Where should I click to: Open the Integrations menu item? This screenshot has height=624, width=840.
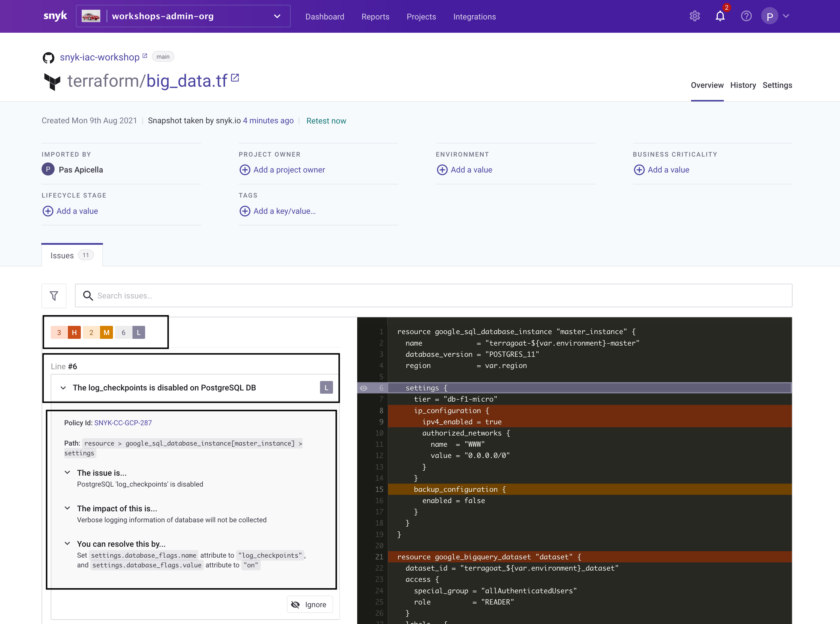pyautogui.click(x=474, y=17)
